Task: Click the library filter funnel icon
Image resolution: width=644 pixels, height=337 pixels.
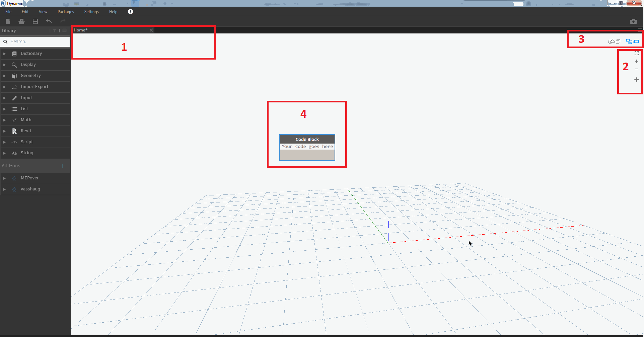Action: (x=55, y=30)
